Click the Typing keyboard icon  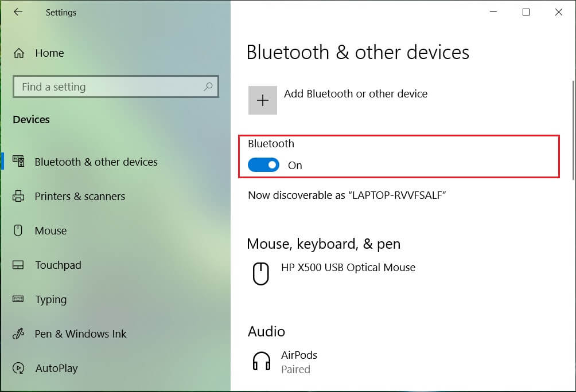click(18, 299)
